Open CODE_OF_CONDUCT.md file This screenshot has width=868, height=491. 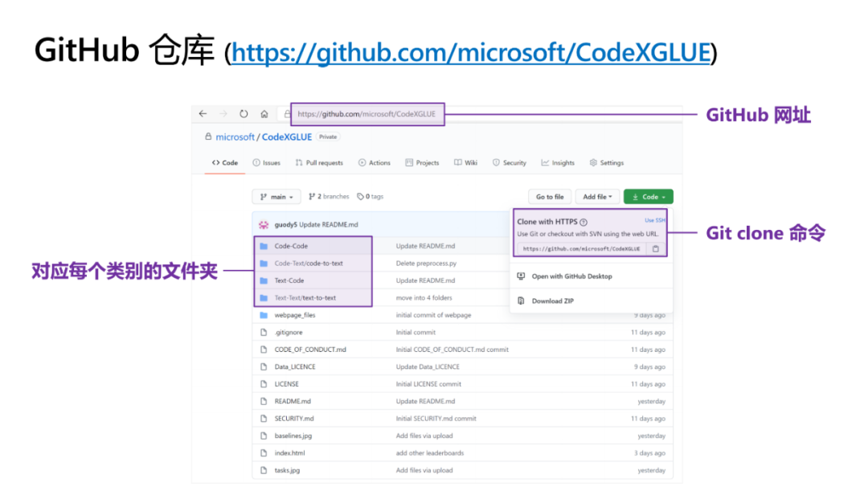click(x=310, y=350)
